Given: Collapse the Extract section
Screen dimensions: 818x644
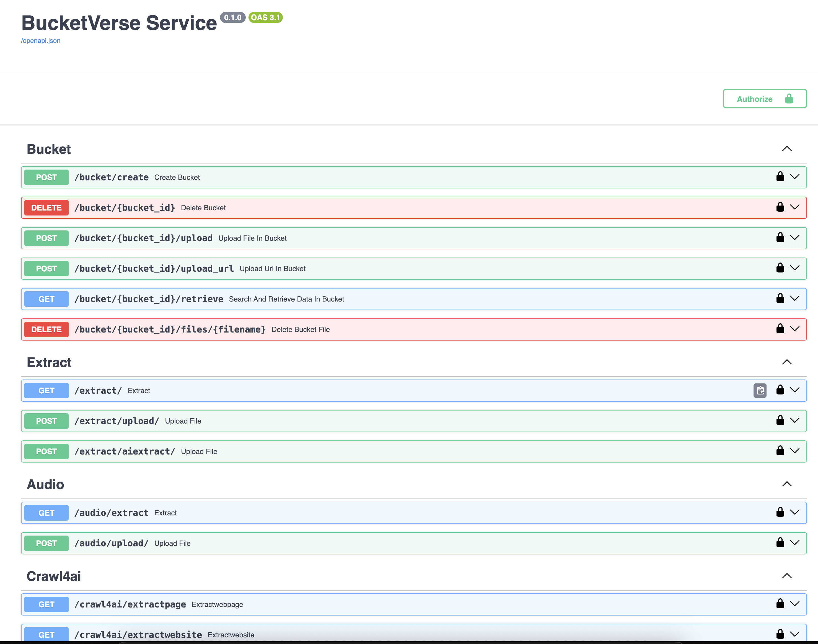Looking at the screenshot, I should [787, 362].
